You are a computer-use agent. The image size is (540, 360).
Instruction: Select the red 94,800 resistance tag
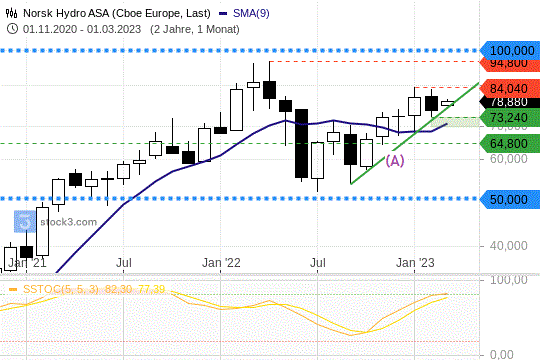point(510,64)
